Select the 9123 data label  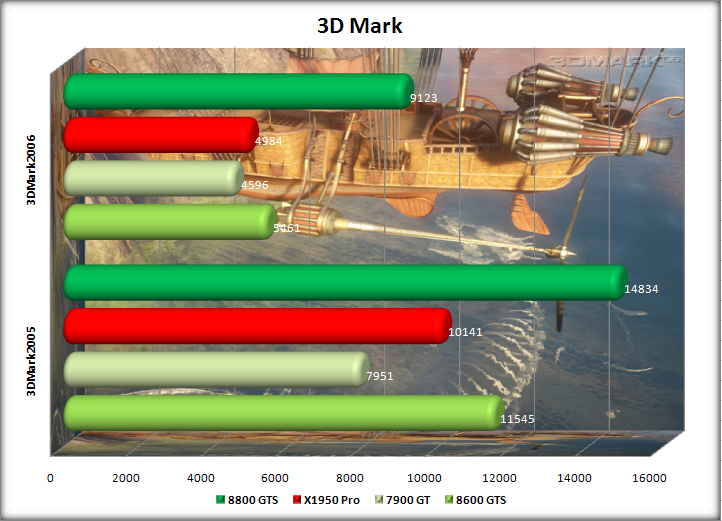(424, 98)
